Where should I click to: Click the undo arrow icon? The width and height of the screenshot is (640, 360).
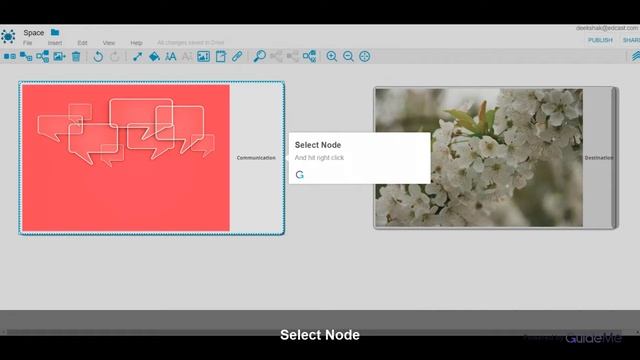(x=98, y=56)
